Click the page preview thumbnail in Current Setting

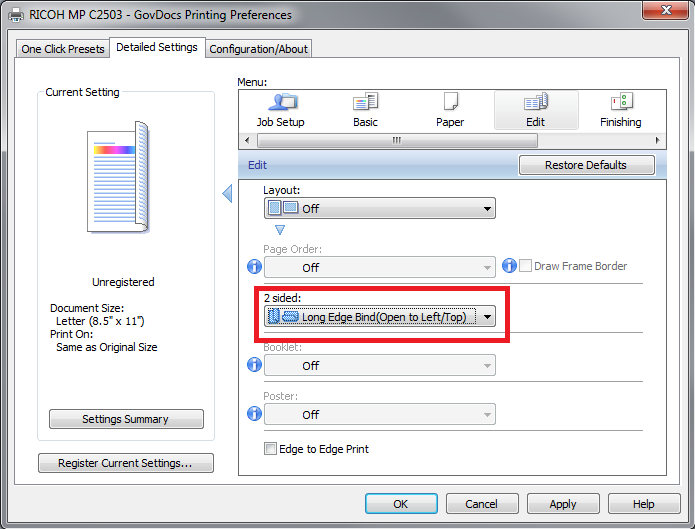tap(118, 177)
